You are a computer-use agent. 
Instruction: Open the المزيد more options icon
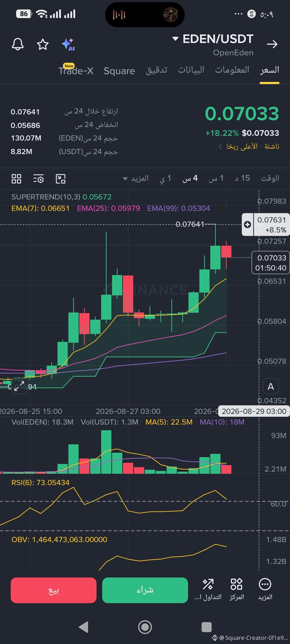(x=265, y=589)
